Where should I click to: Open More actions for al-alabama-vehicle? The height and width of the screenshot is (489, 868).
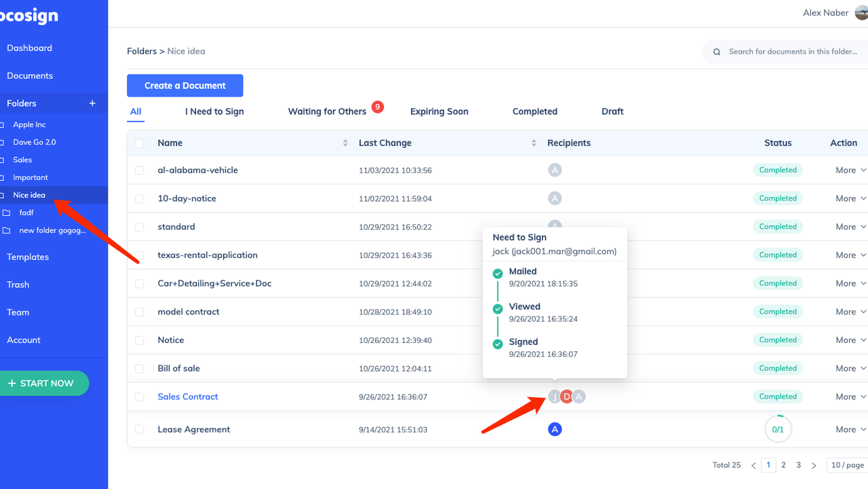pyautogui.click(x=850, y=170)
